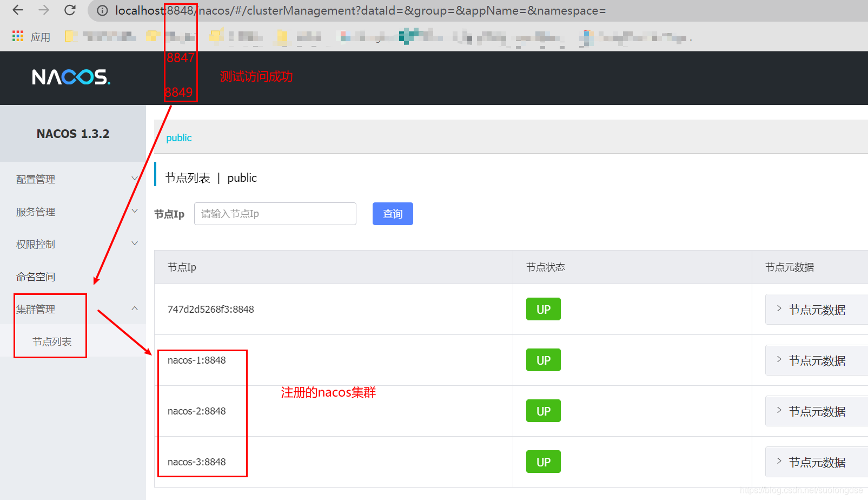This screenshot has width=868, height=500.
Task: Click the NACOS 1.3.2 version label
Action: 73,134
